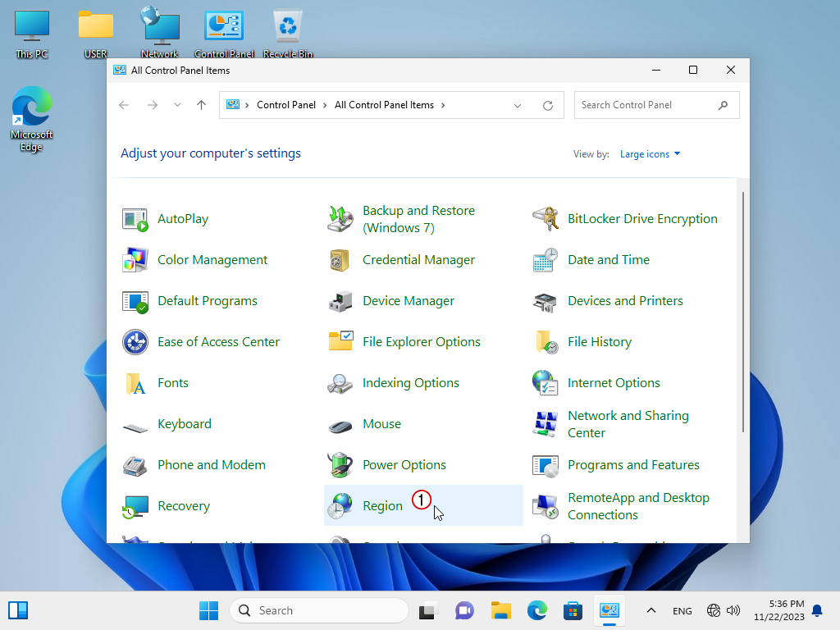Show hidden icons in system tray
The image size is (840, 630).
pos(651,610)
